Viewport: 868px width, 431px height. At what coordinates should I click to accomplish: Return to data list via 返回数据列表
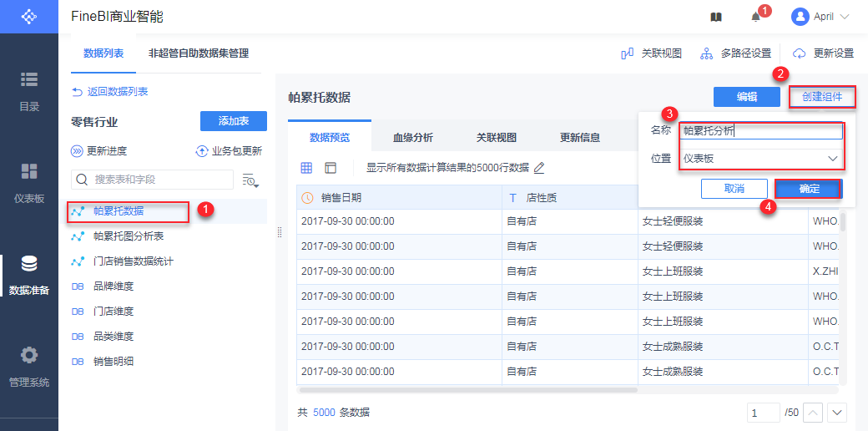(x=110, y=92)
